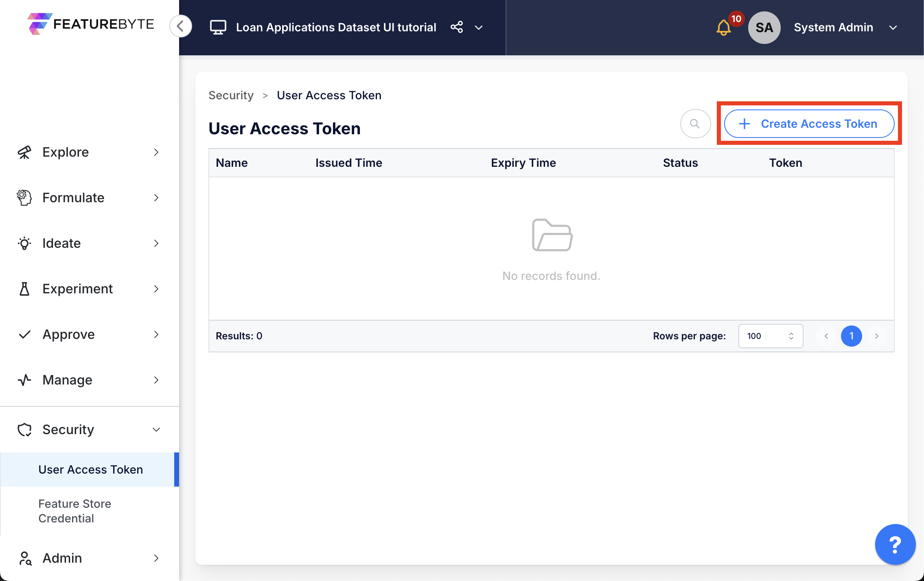924x581 pixels.
Task: Select page 1 in pagination
Action: point(852,336)
